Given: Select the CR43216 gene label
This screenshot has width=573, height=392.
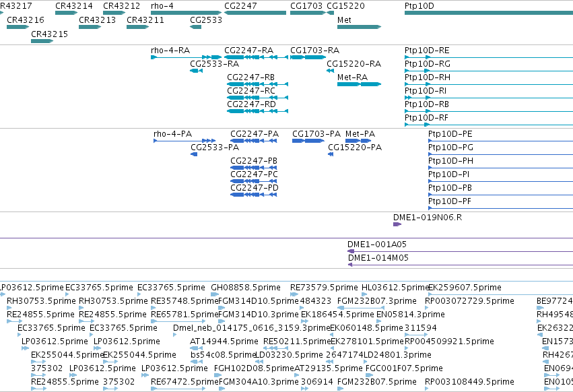Looking at the screenshot, I should pos(25,20).
